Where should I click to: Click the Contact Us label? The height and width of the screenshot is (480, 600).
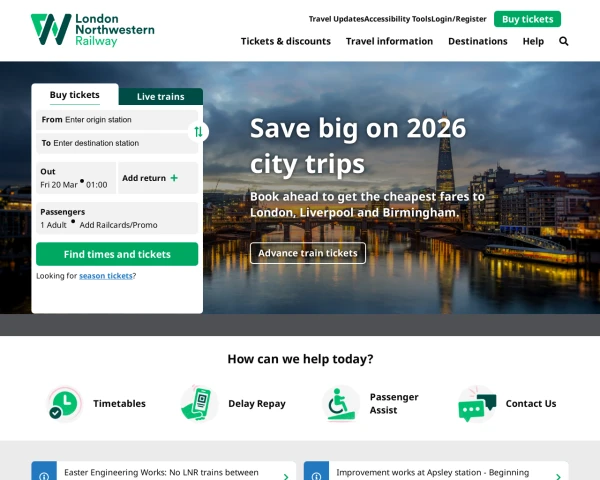[x=531, y=403]
